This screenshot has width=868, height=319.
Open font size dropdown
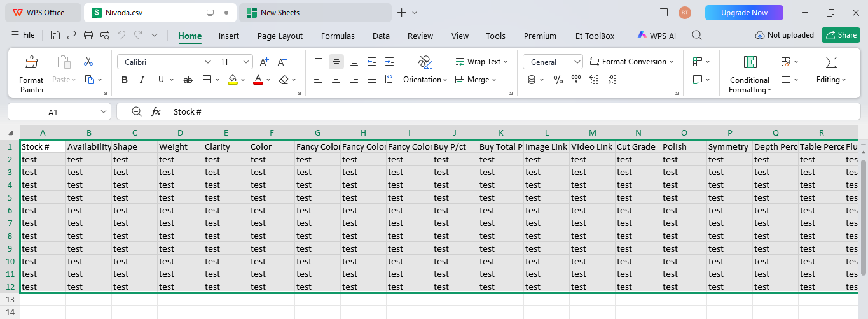(246, 62)
